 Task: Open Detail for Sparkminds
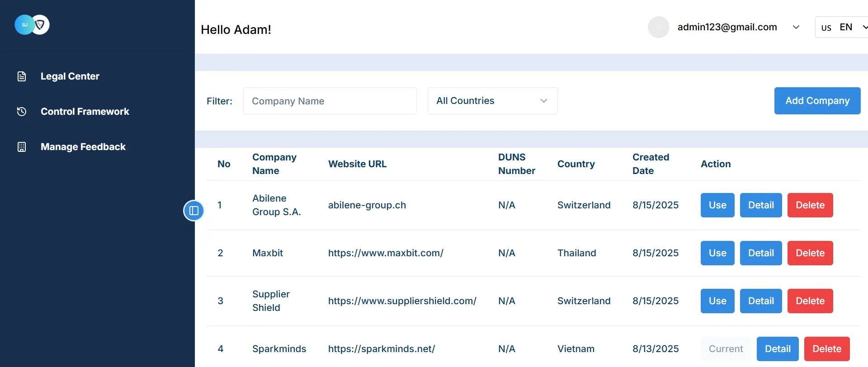coord(777,349)
